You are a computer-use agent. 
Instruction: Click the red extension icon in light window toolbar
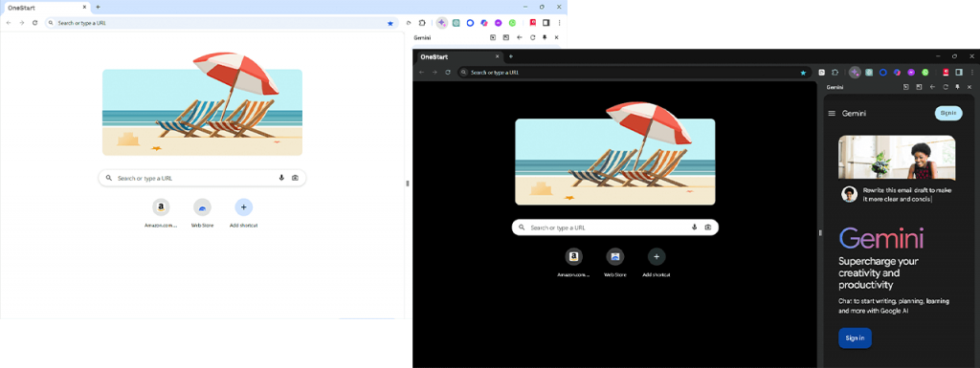click(x=533, y=22)
